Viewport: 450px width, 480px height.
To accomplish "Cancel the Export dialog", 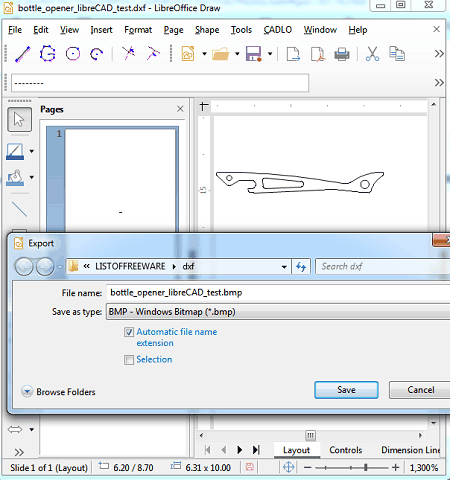I will tap(420, 390).
